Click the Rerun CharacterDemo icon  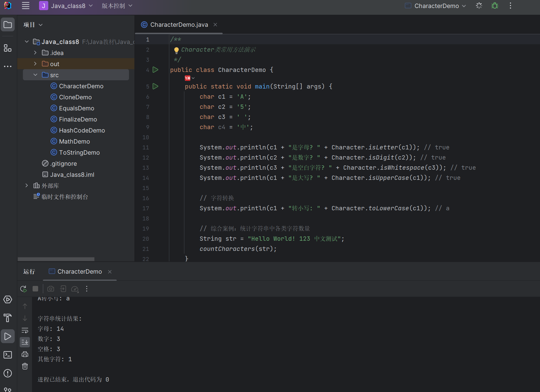[x=23, y=289]
